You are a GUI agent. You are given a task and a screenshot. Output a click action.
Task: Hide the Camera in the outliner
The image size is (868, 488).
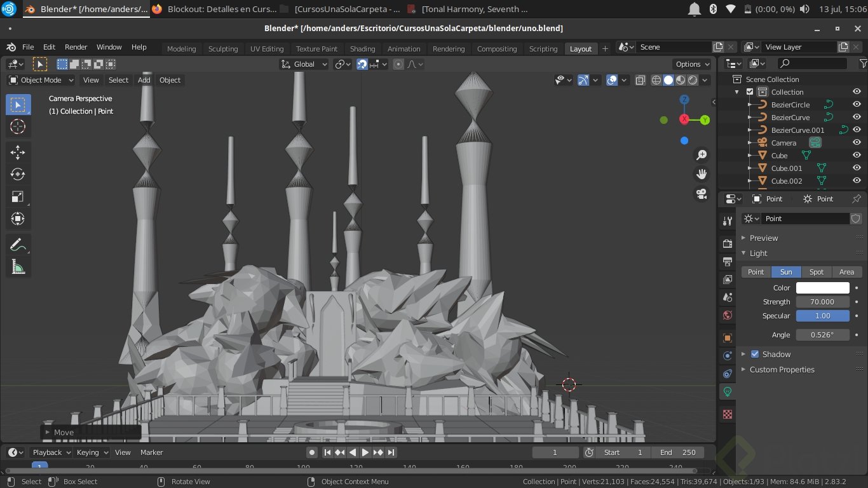coord(856,142)
